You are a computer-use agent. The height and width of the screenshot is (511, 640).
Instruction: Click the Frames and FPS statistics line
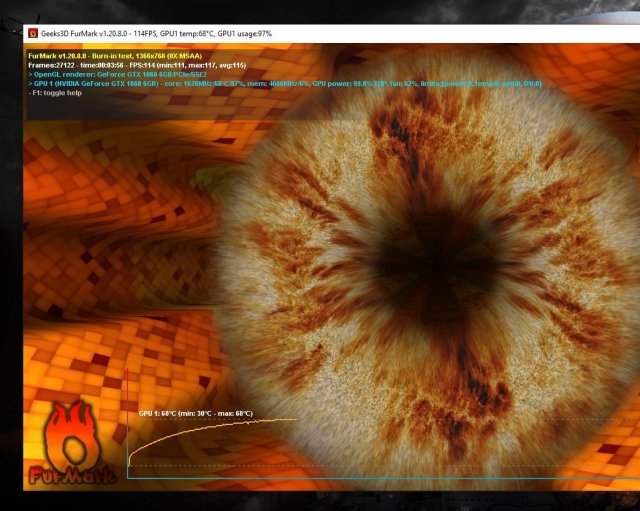pyautogui.click(x=138, y=65)
